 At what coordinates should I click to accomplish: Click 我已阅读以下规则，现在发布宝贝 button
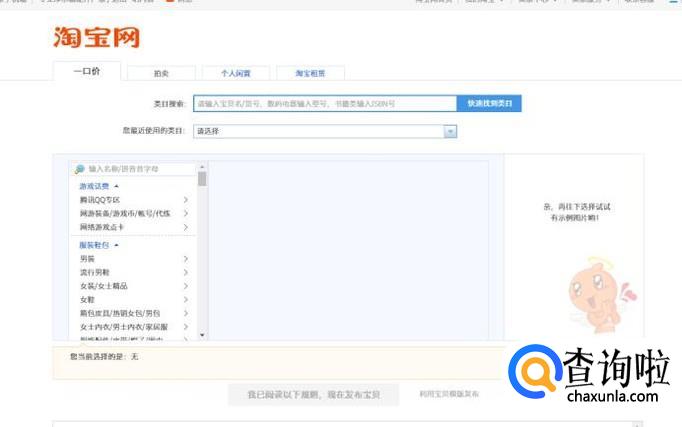pos(314,394)
